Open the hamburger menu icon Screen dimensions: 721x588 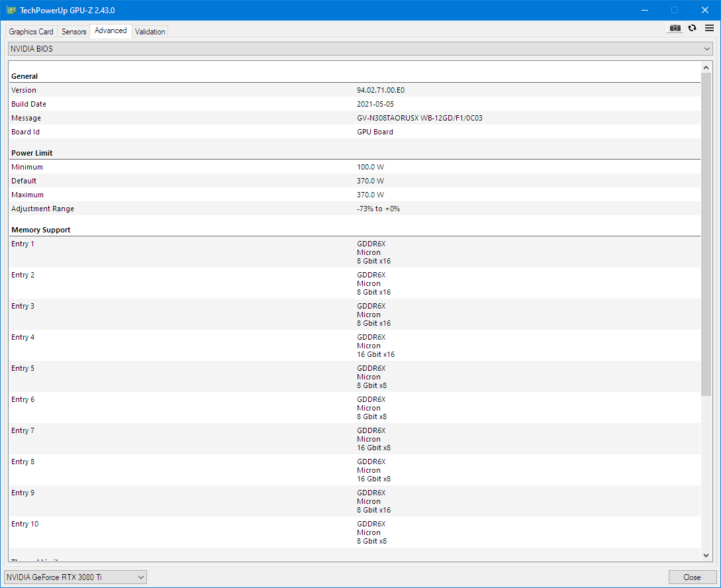point(710,28)
